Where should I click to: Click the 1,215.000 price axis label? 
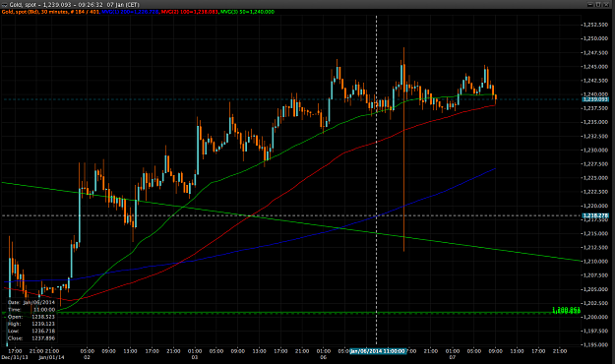click(x=595, y=233)
